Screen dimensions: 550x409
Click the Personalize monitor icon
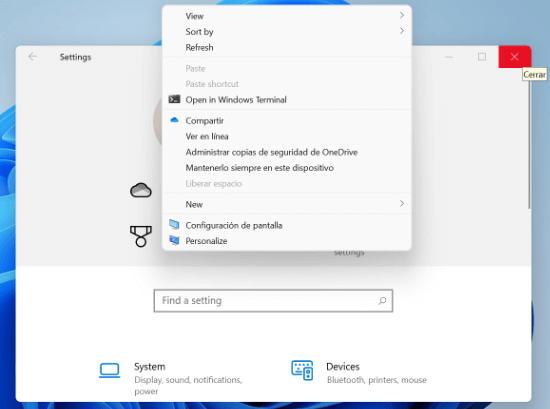[174, 240]
